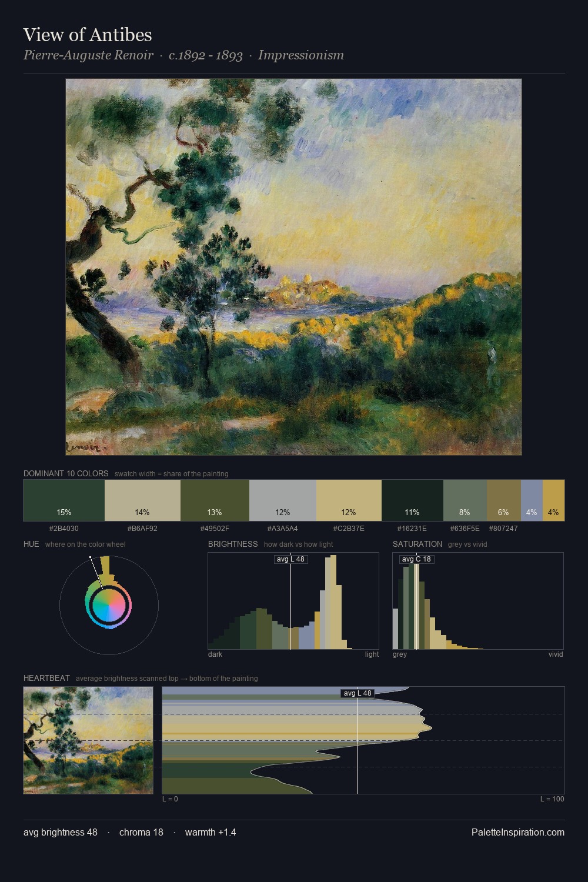Image resolution: width=588 pixels, height=882 pixels.
Task: Click the 'dark' brightness axis label
Action: coord(215,654)
